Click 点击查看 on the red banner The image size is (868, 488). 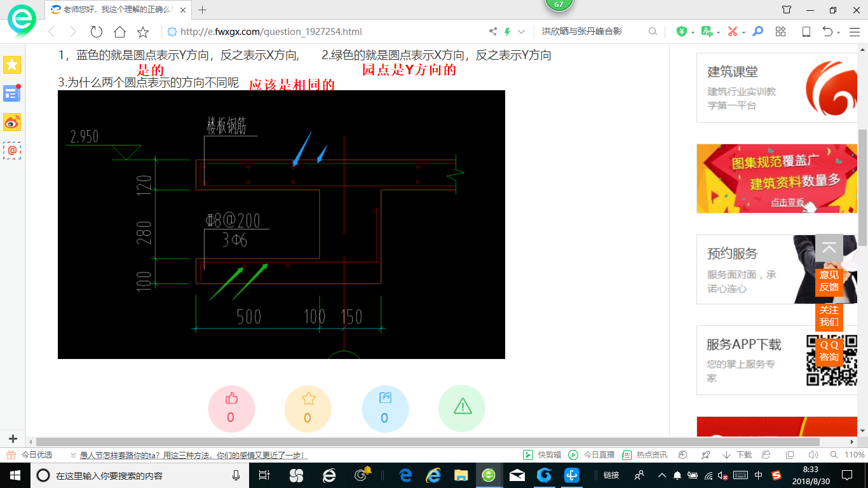click(787, 202)
